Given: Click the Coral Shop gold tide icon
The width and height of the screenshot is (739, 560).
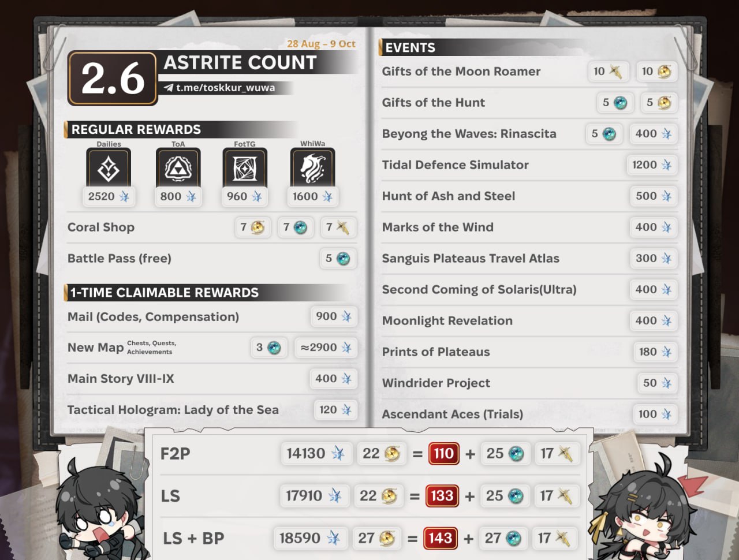Looking at the screenshot, I should (257, 227).
